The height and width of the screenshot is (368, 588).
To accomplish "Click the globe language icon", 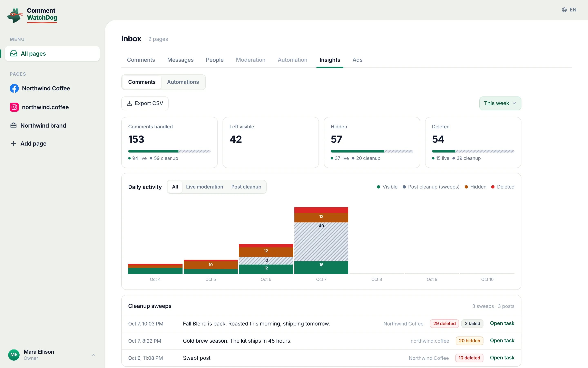I will pos(564,10).
